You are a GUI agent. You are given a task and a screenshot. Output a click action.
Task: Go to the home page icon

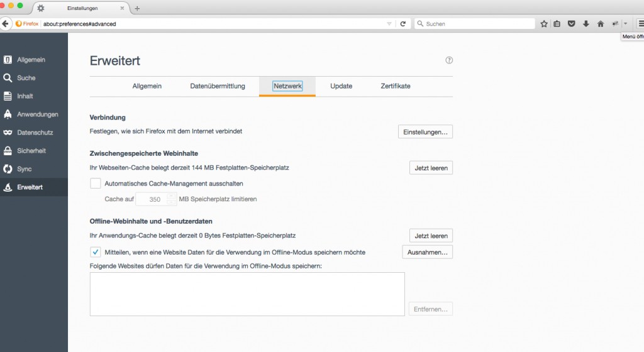point(600,24)
